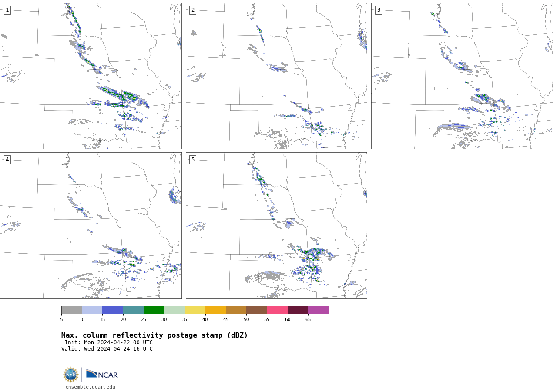
Task: Click the tan 45-50 dBZ swatch
Action: 236,310
